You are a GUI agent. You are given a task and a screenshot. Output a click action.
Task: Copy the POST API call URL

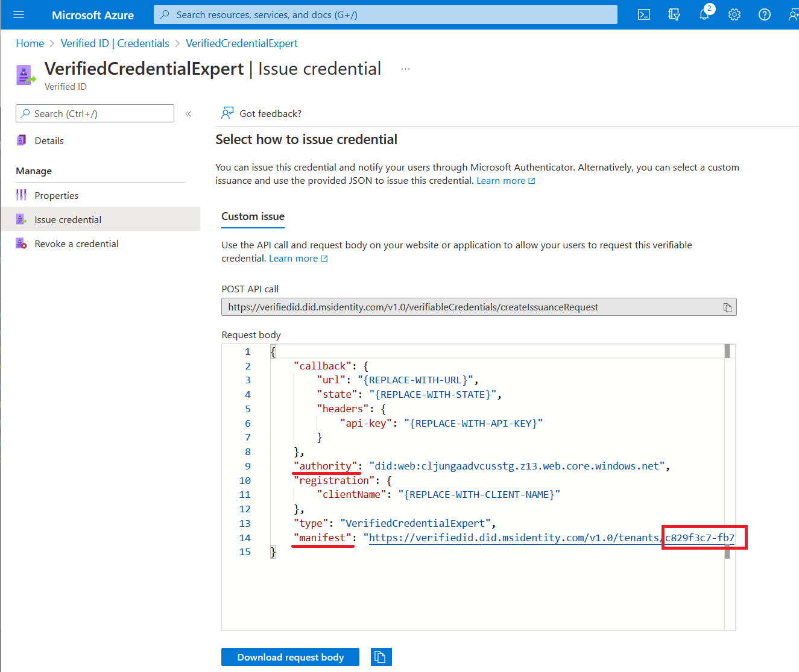[727, 307]
